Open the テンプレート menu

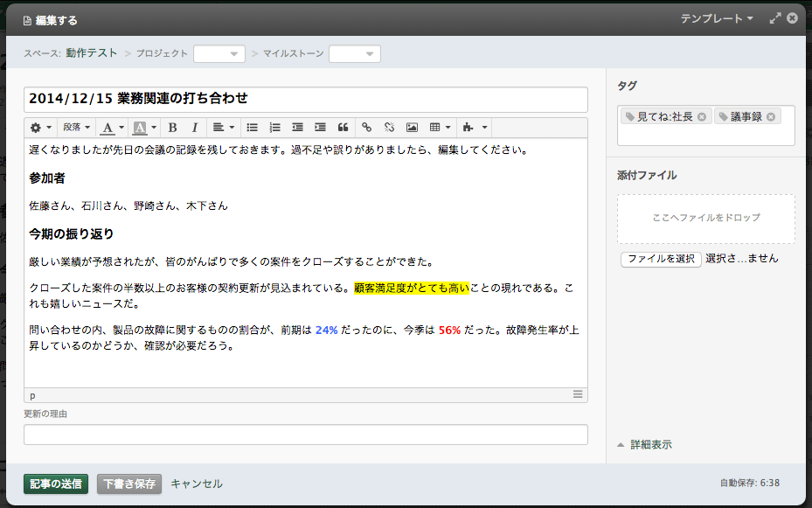716,18
